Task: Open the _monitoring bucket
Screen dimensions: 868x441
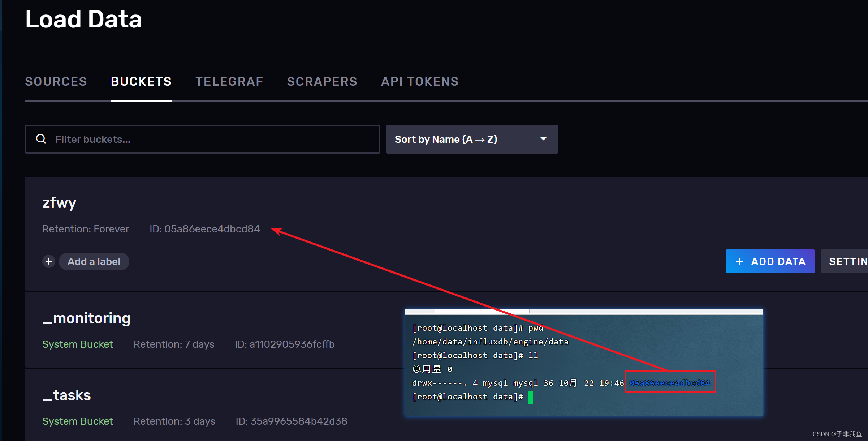Action: [87, 318]
